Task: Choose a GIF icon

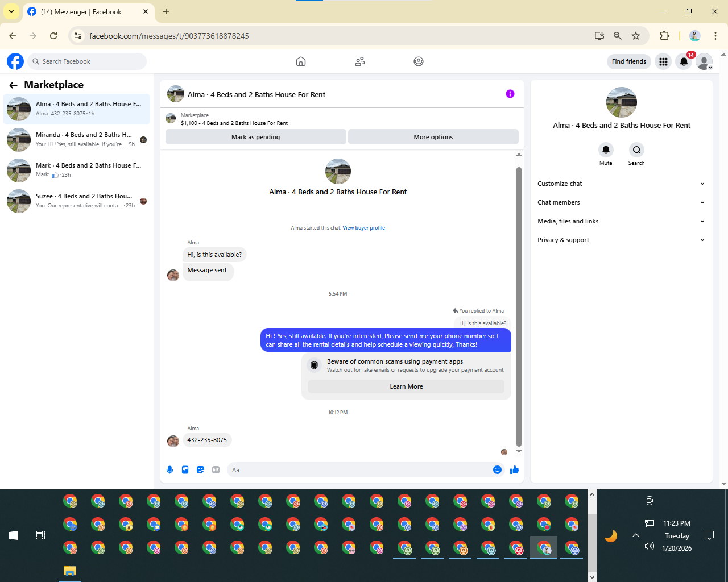Action: [216, 470]
